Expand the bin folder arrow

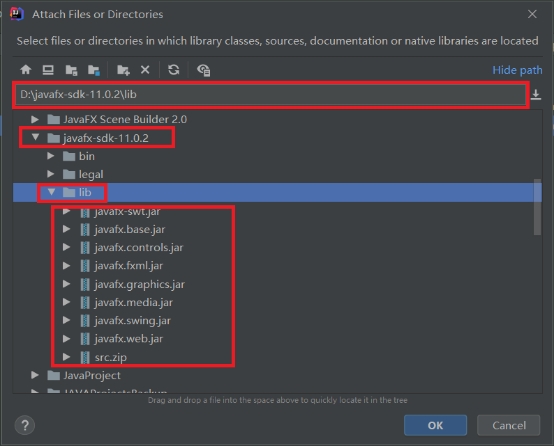[51, 155]
